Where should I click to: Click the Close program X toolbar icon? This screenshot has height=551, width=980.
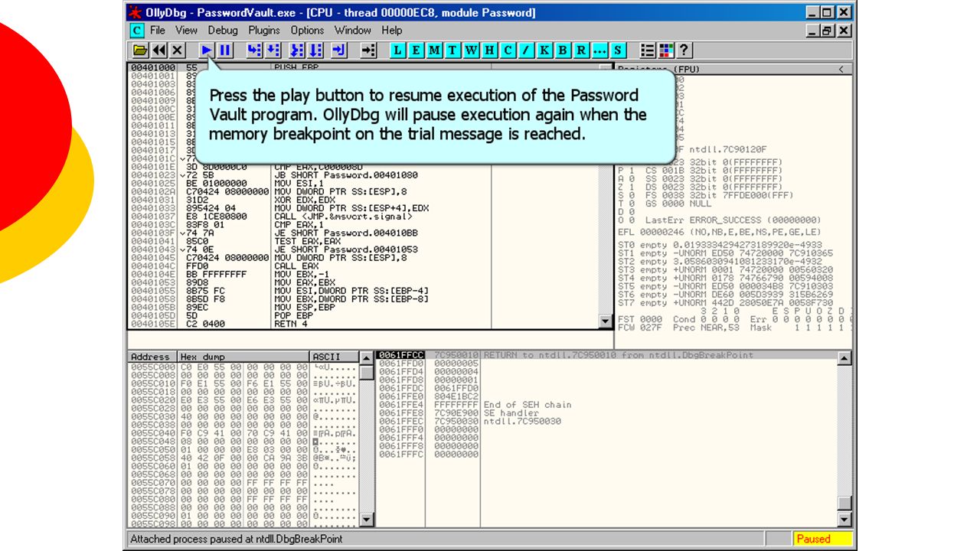(177, 51)
